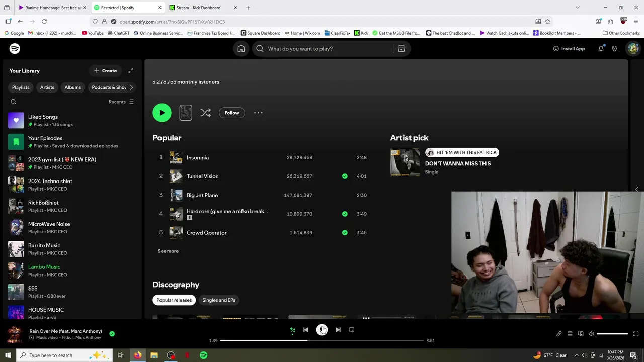The height and width of the screenshot is (362, 644).
Task: Open browser extensions puzzle icon
Action: pos(610,22)
